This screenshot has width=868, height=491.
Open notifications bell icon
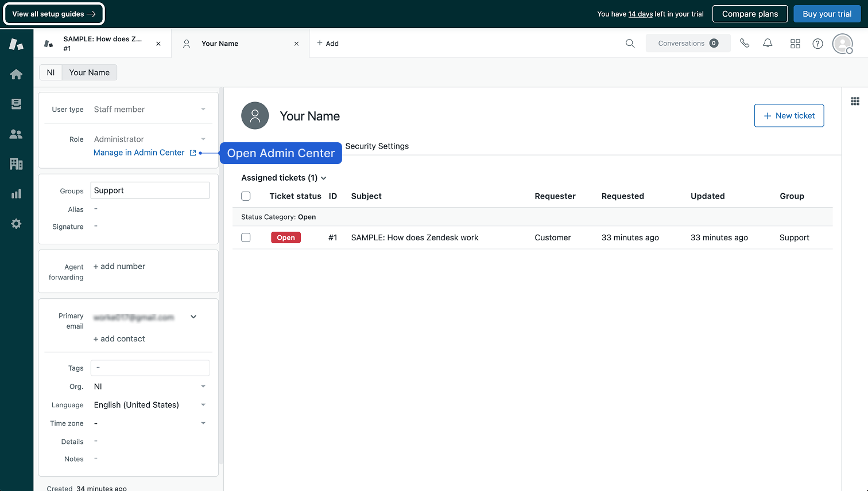coord(768,43)
